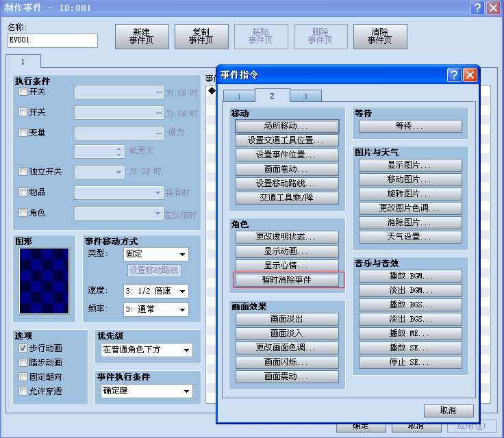Click the 画面闪烁 command
Screen dimensions: 504x438
click(287, 362)
